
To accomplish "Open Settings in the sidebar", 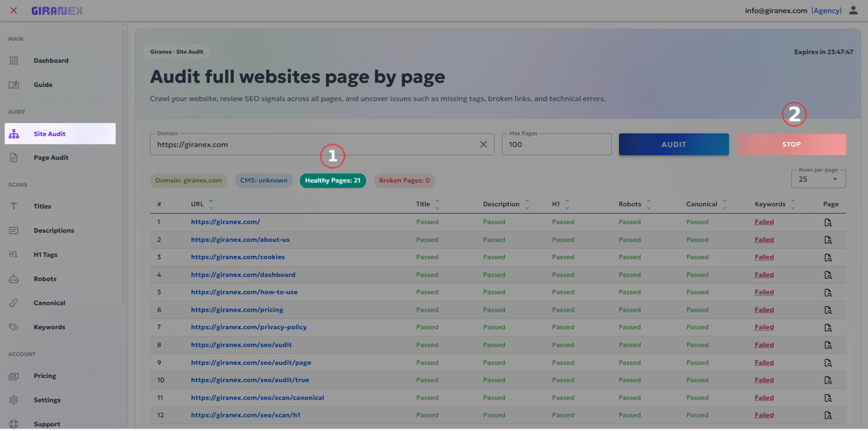I will [60, 400].
